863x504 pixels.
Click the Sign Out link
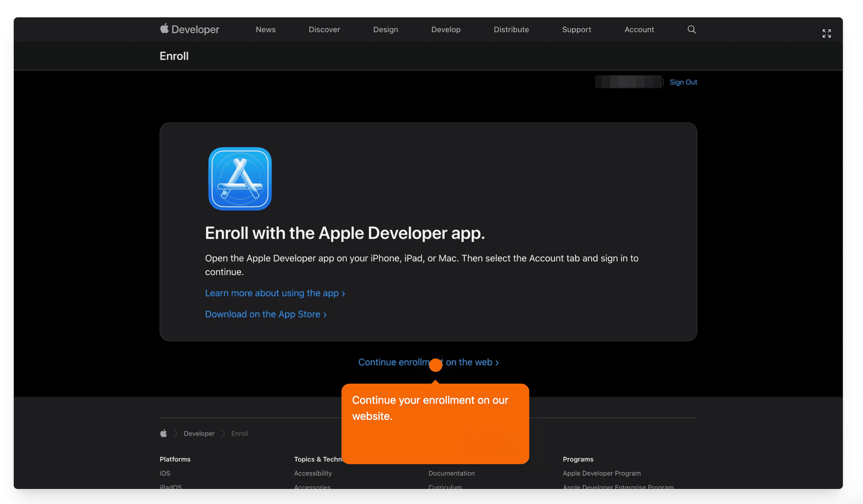click(683, 82)
